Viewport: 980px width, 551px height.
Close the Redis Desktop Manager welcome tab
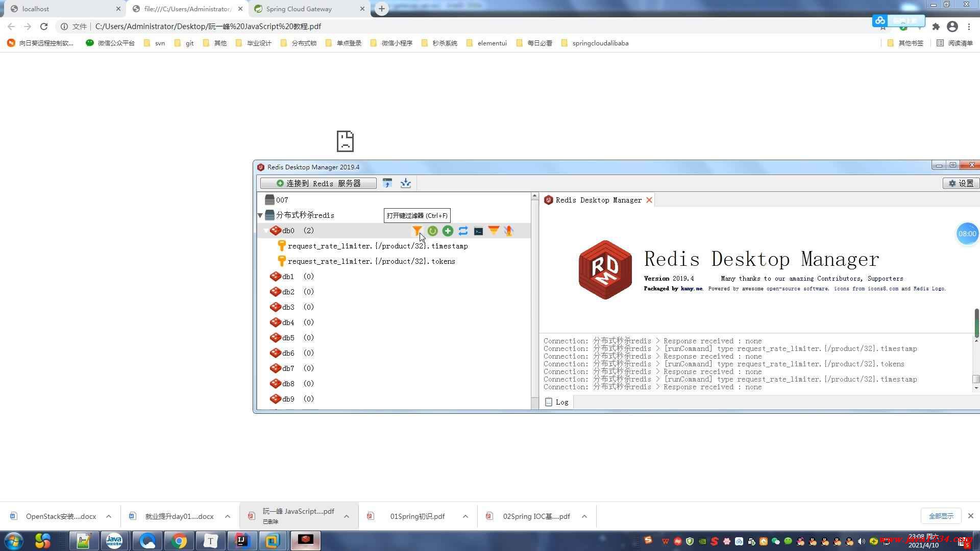pos(649,200)
